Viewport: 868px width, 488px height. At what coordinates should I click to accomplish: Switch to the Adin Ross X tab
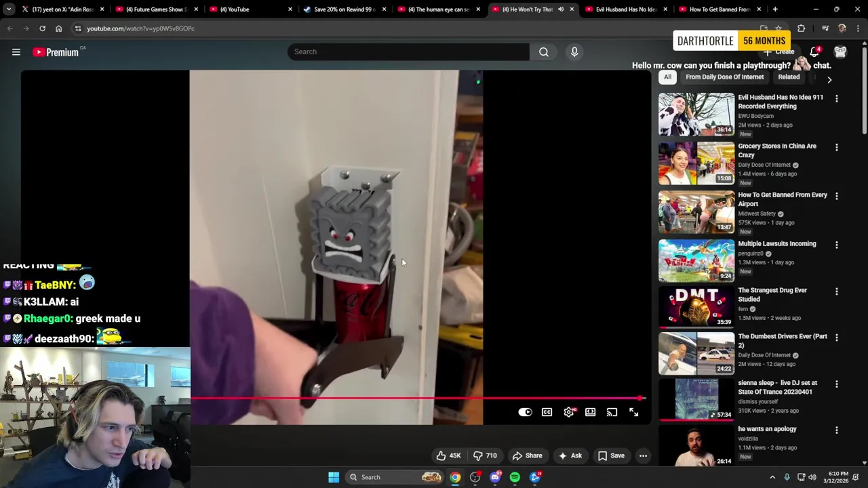point(61,9)
